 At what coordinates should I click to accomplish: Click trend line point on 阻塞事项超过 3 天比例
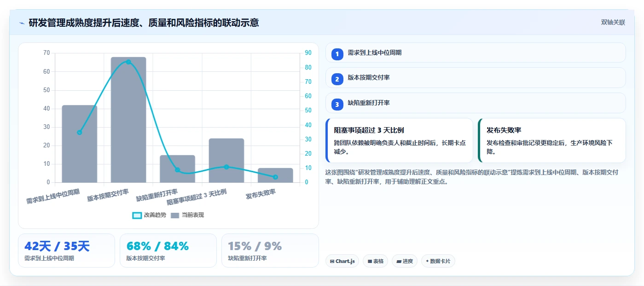pos(226,167)
